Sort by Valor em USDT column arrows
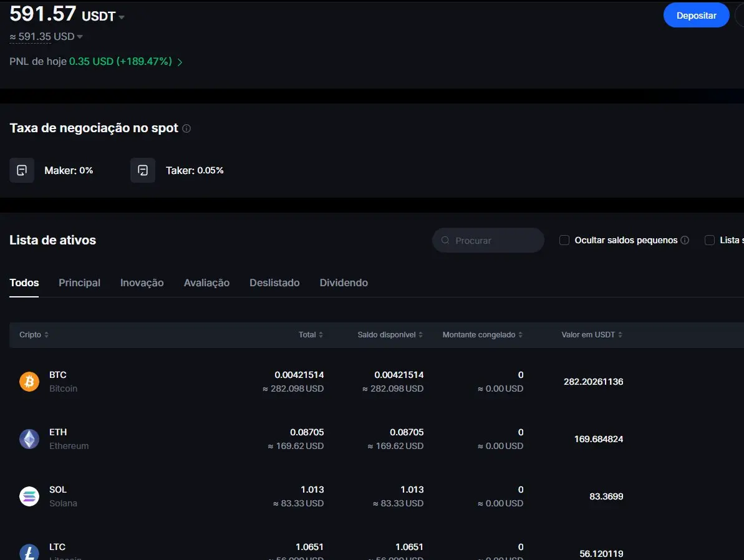744x560 pixels. point(620,335)
